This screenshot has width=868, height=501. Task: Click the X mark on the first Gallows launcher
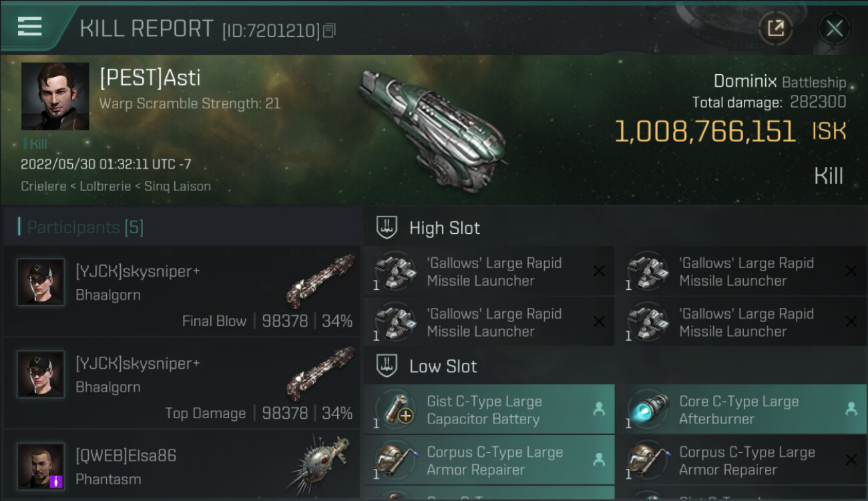coord(599,271)
